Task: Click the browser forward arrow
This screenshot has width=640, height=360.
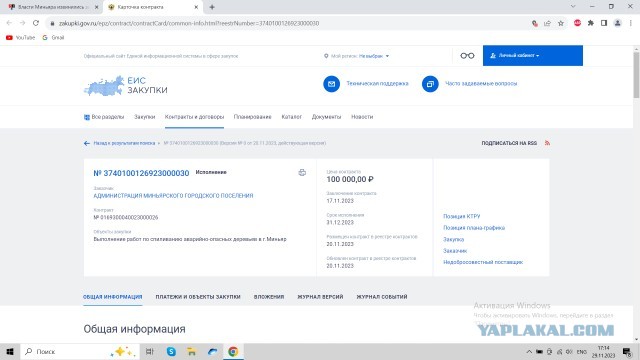Action: [22, 23]
